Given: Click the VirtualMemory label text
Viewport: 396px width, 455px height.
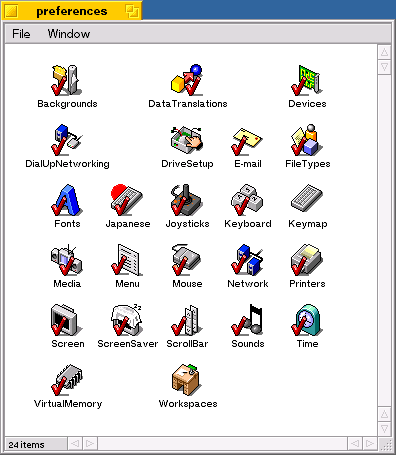Looking at the screenshot, I should tap(68, 404).
